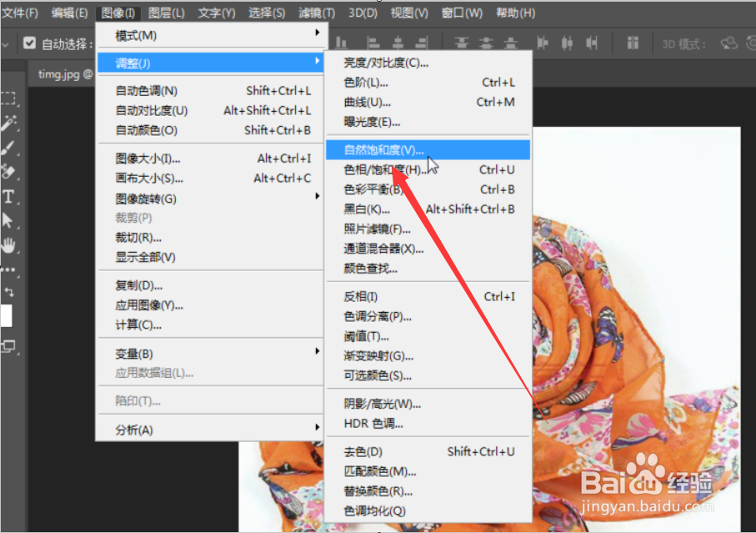This screenshot has width=756, height=533.
Task: Expand the 分析(A) submenu arrow
Action: [x=317, y=427]
